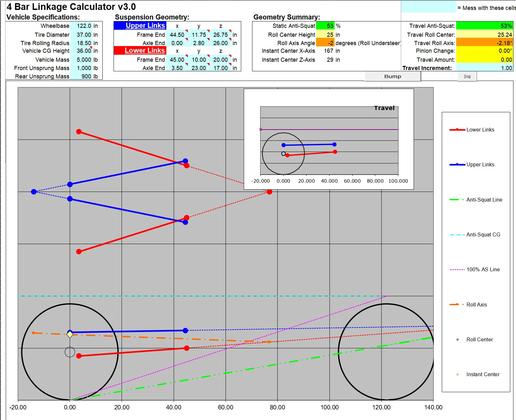
Task: Click the Travel Amount value 0.00
Action: point(484,59)
